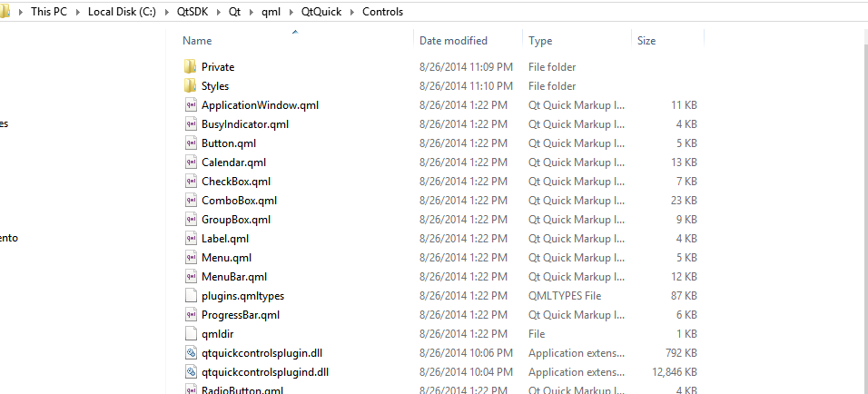Sort files by Date modified column
Image resolution: width=868 pixels, height=394 pixels.
click(453, 41)
